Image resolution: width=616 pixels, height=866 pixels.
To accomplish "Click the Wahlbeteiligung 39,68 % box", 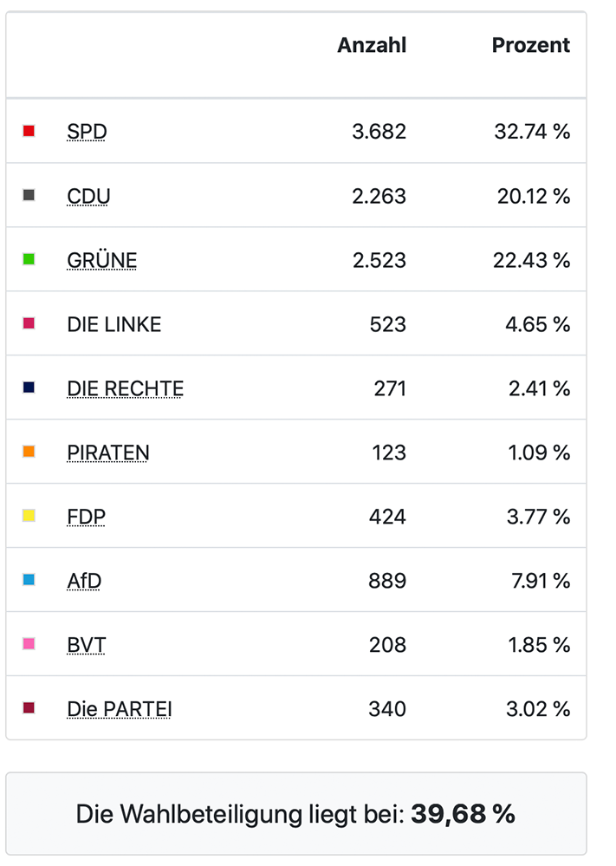I will click(x=295, y=814).
